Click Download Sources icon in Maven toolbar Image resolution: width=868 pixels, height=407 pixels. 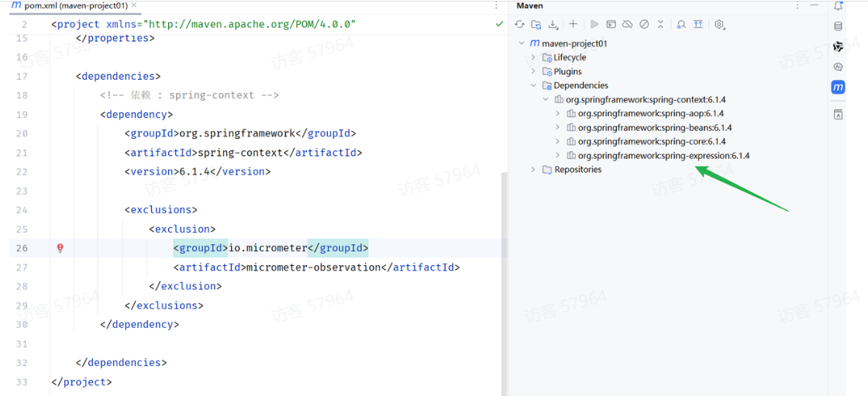click(x=553, y=24)
